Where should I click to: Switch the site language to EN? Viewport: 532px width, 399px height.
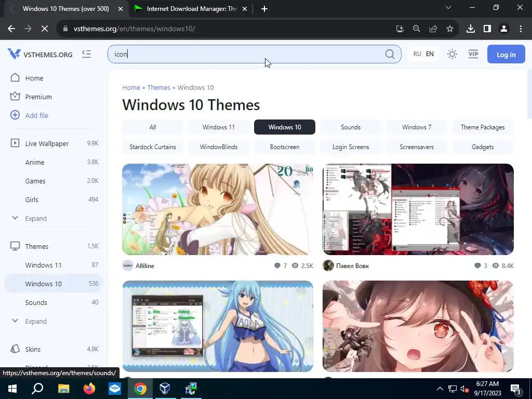pos(430,54)
